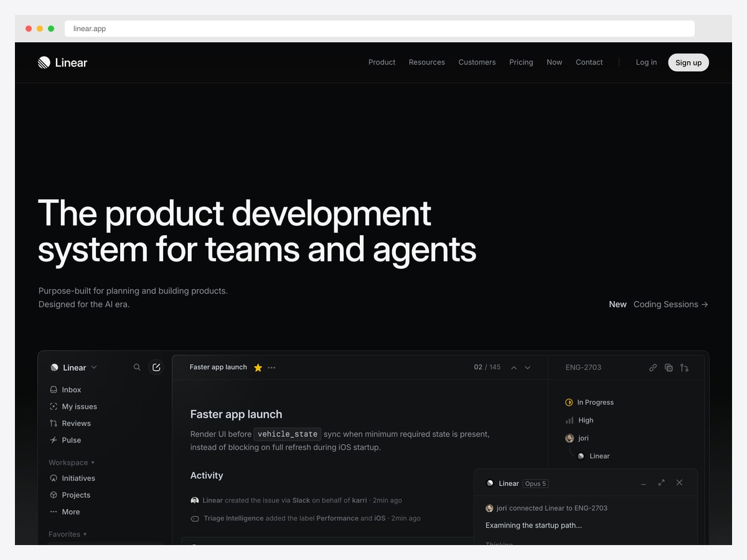Click the browser green maximize dot
Screen dimensions: 747x560
click(51, 29)
